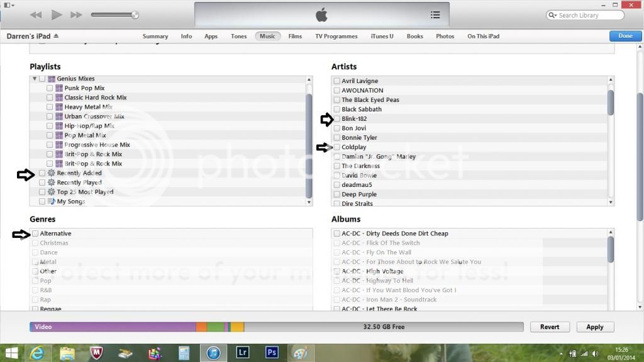
Task: Tick the My Songs playlist checkbox
Action: click(x=42, y=201)
